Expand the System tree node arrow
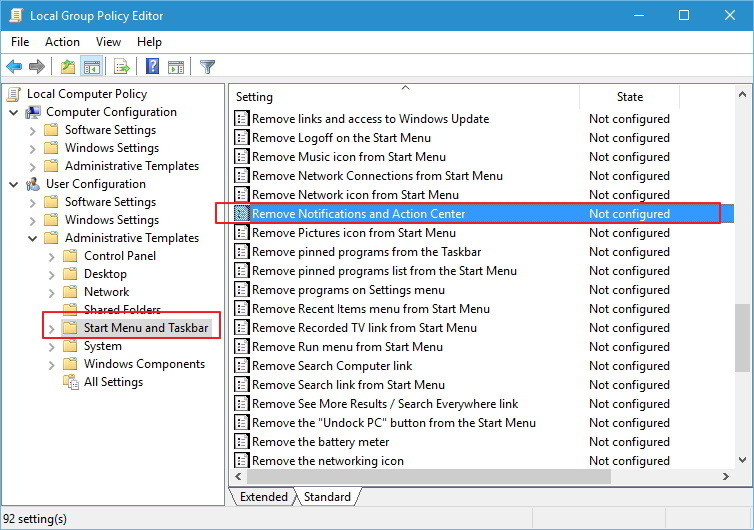Viewport: 754px width, 530px height. coord(51,347)
